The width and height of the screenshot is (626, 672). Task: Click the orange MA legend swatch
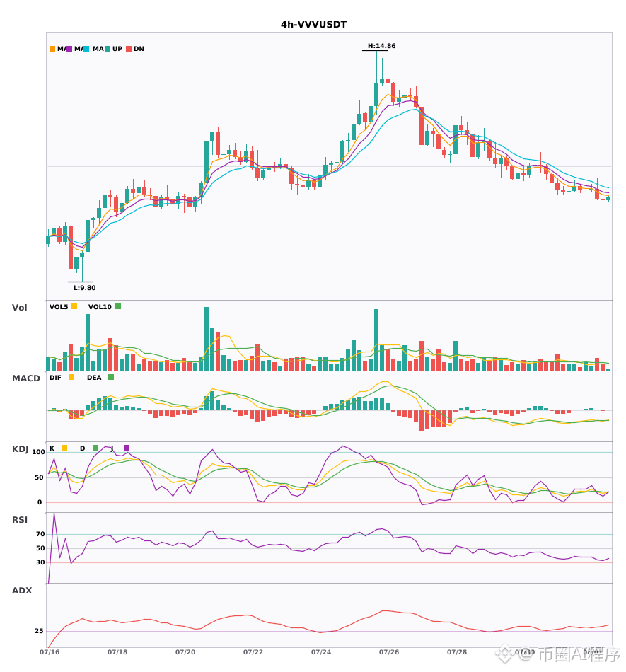pyautogui.click(x=52, y=49)
